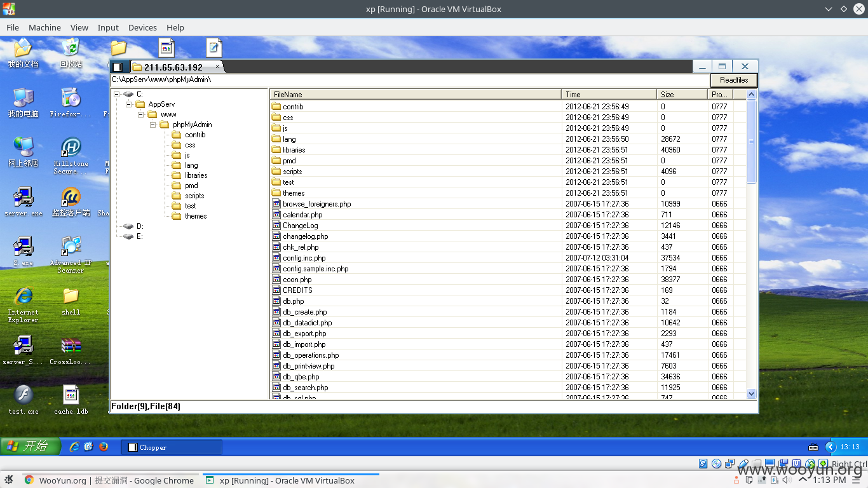
Task: Sort by Size column header
Action: click(x=682, y=94)
